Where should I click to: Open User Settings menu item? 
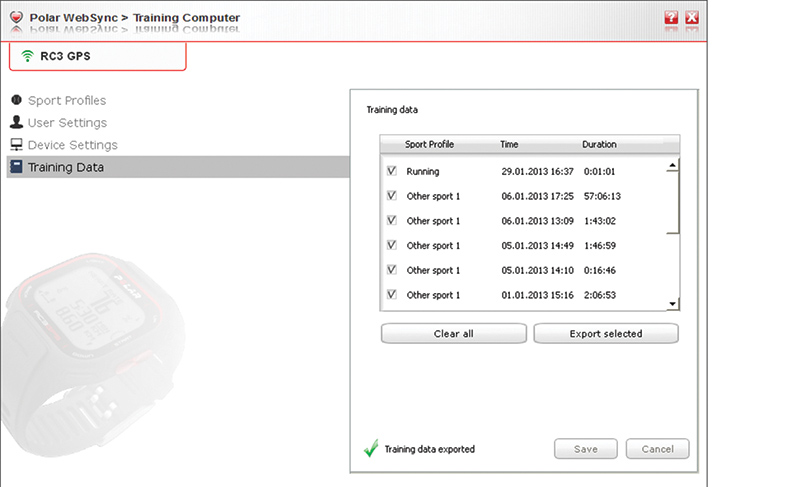67,123
